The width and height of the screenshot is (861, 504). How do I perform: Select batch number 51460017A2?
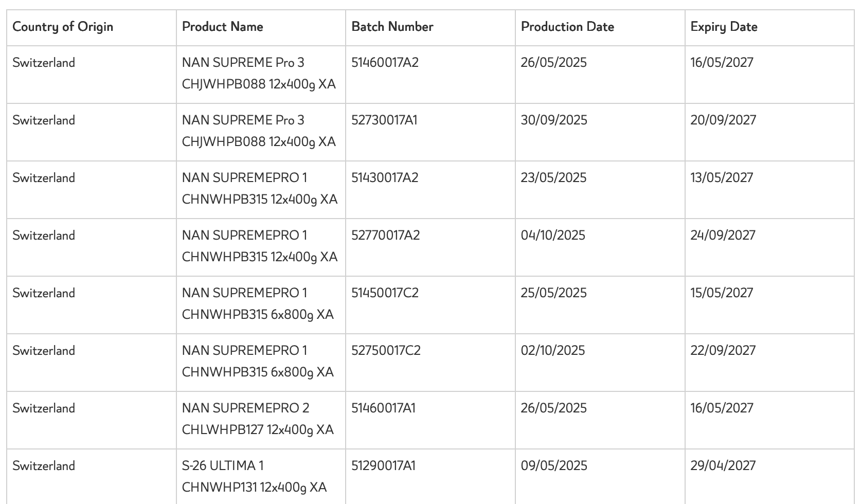(385, 63)
